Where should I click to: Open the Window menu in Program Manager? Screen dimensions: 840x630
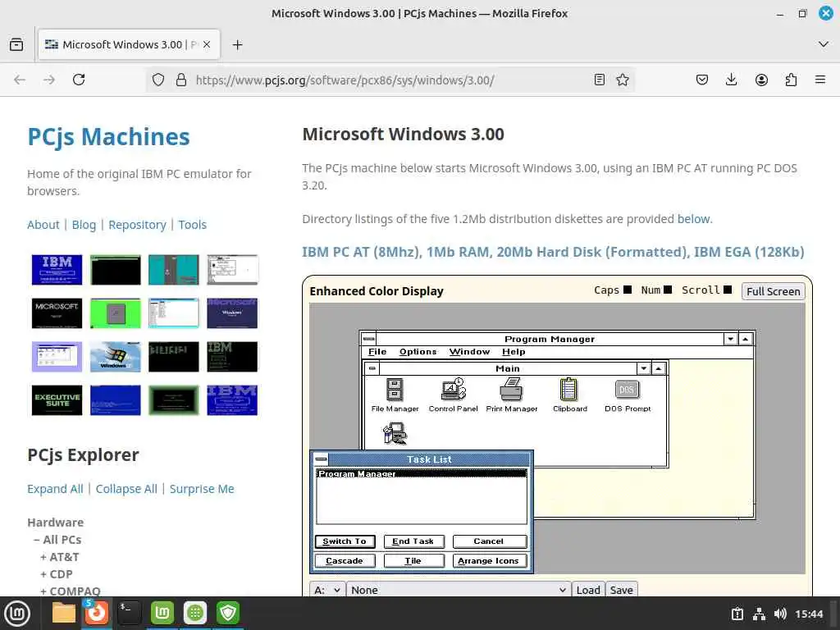[469, 352]
